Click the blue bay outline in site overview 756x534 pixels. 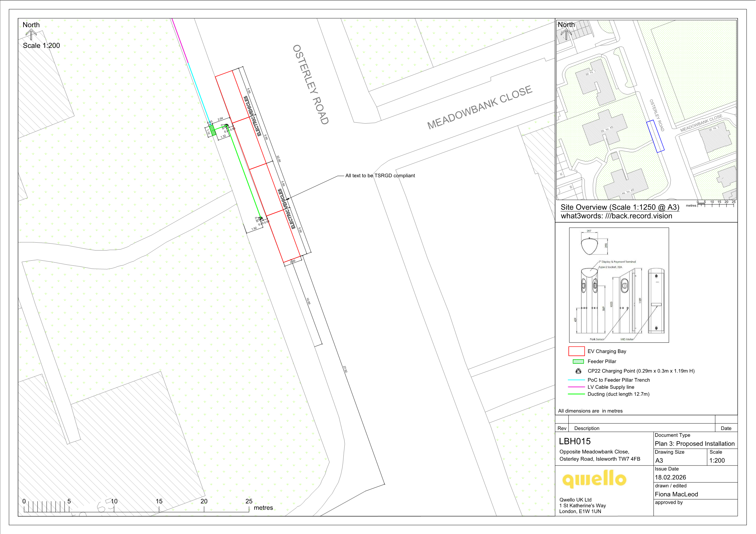[x=655, y=136]
